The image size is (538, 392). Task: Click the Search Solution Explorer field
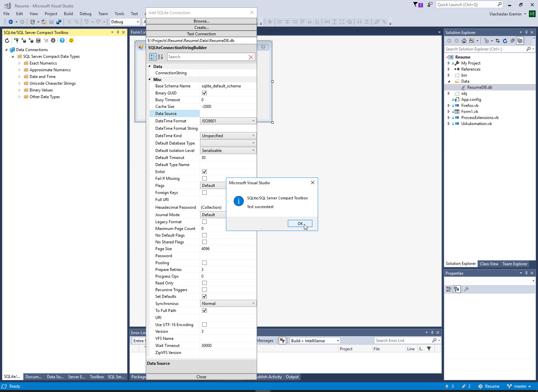click(490, 49)
